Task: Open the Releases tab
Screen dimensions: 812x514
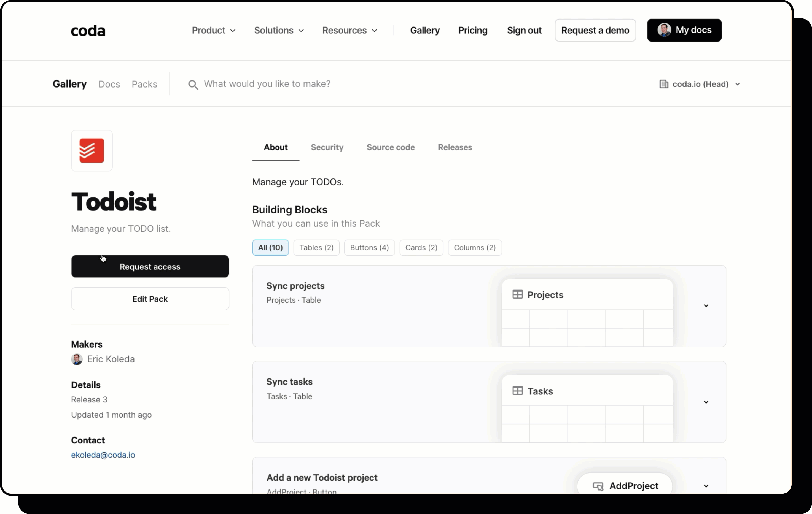Action: point(455,147)
